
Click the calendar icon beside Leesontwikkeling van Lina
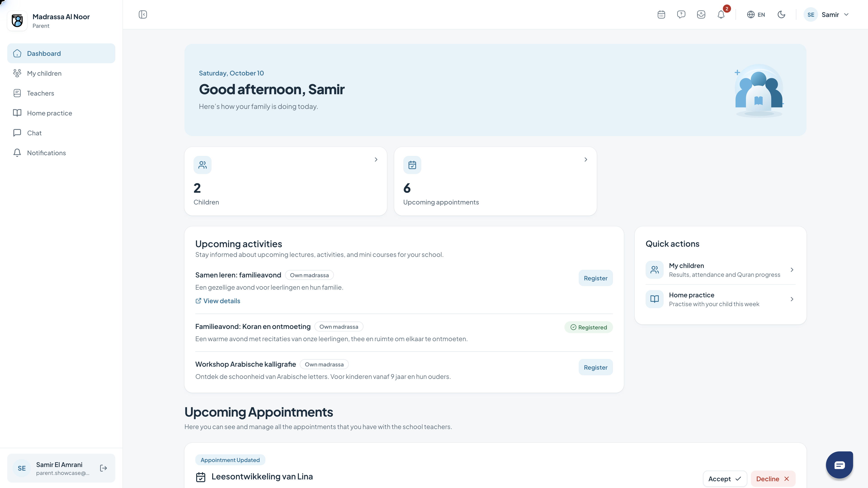(201, 477)
